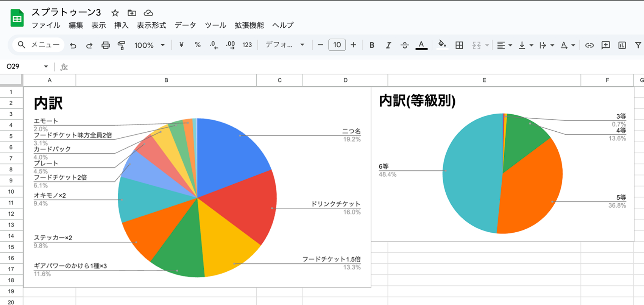Image resolution: width=644 pixels, height=305 pixels.
Task: Select column E header
Action: pyautogui.click(x=484, y=80)
